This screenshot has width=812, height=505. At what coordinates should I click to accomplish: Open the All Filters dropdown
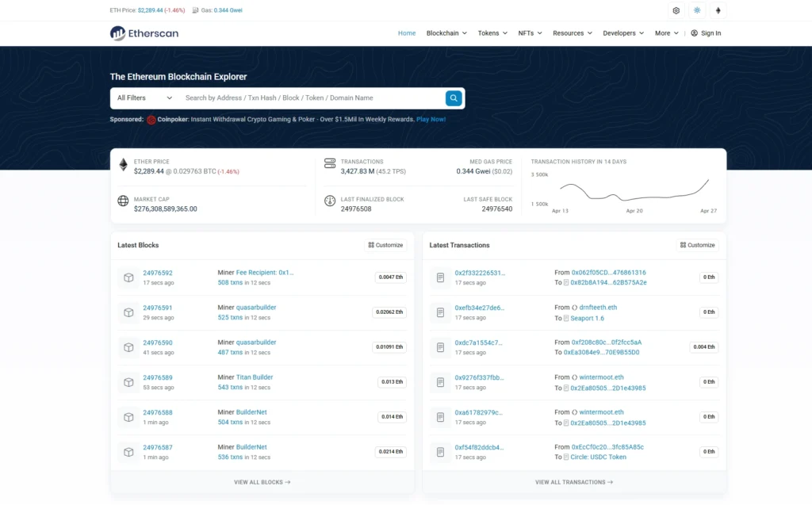point(144,98)
